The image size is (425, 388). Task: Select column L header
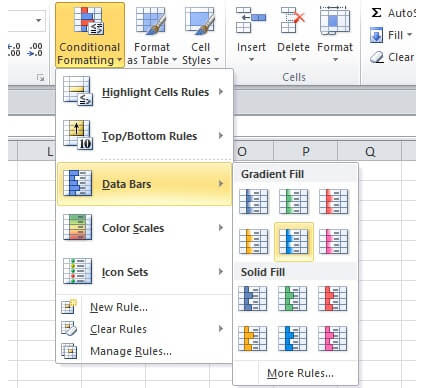(x=37, y=151)
